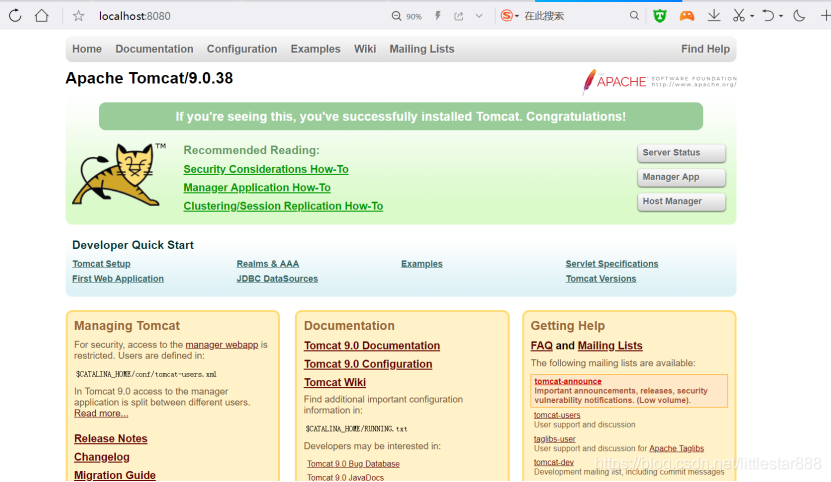
Task: Open the manager webapp link
Action: [222, 345]
